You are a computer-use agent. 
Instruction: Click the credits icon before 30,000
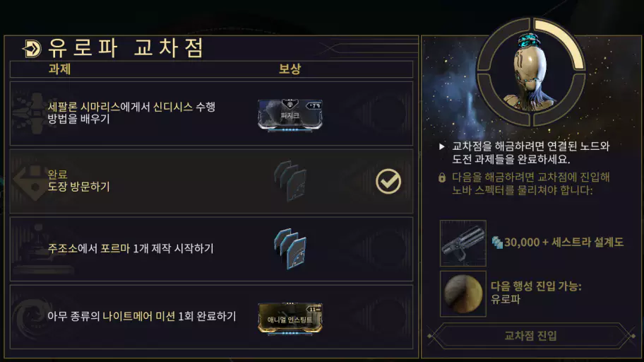point(497,243)
